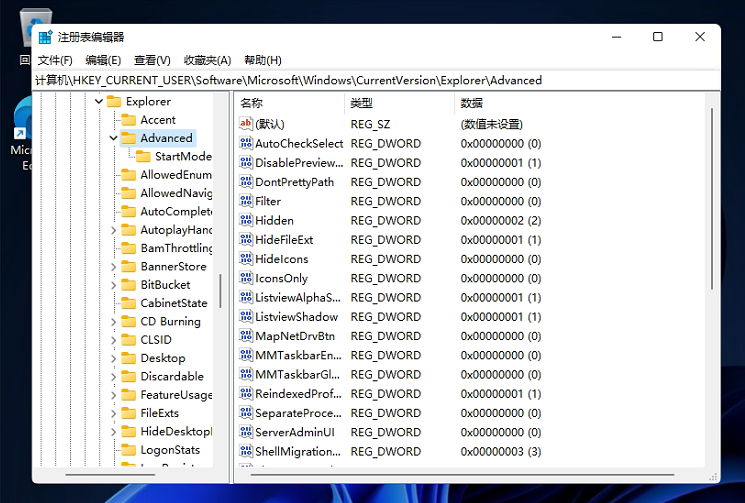Screen dimensions: 745x503
Task: Click the DWORD icon beside ListviewShadow
Action: [x=246, y=316]
